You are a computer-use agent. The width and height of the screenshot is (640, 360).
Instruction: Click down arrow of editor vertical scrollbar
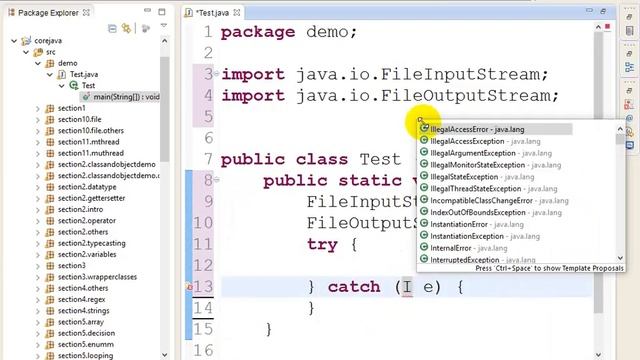click(598, 355)
